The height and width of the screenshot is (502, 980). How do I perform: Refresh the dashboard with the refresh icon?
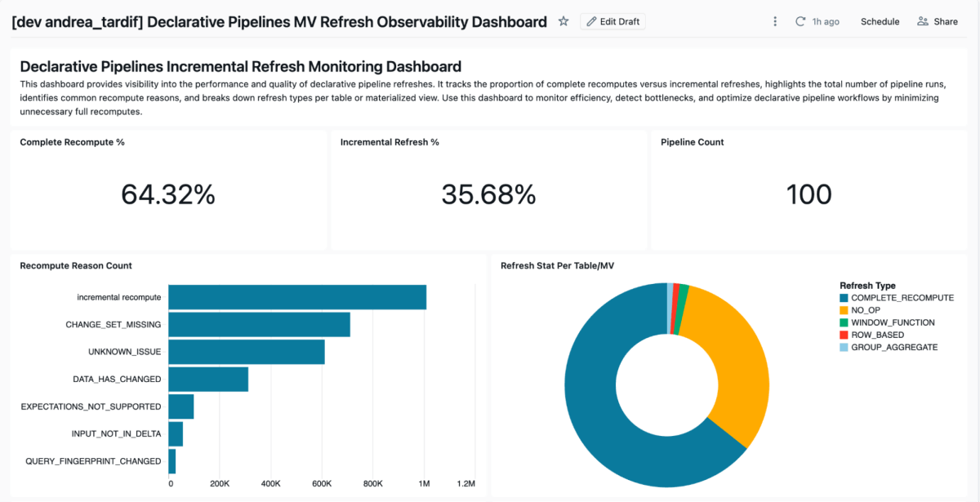coord(800,21)
